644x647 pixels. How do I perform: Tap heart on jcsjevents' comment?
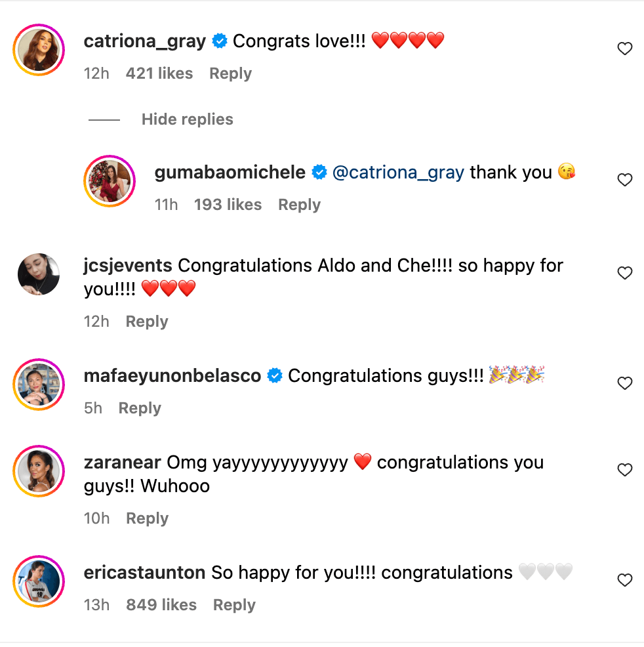coord(625,273)
